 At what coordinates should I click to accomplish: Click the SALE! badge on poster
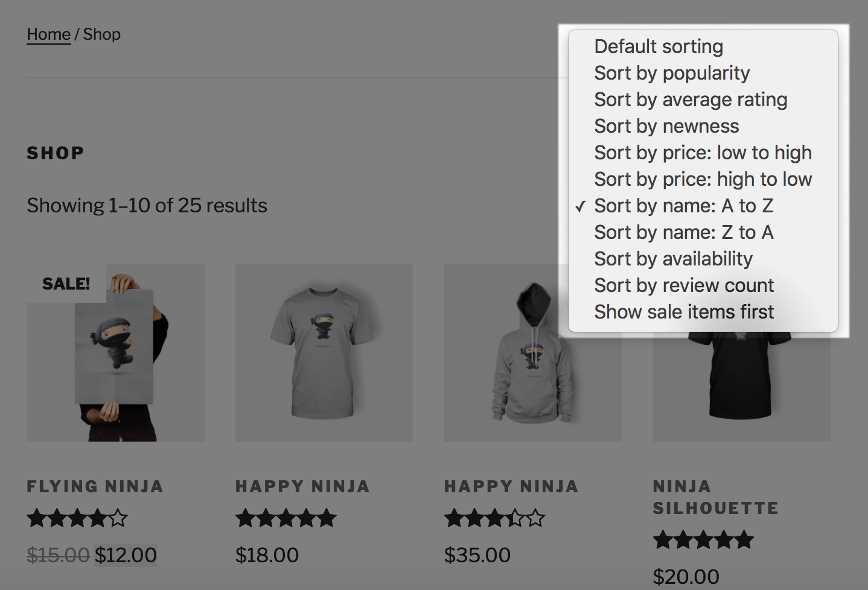pyautogui.click(x=66, y=284)
